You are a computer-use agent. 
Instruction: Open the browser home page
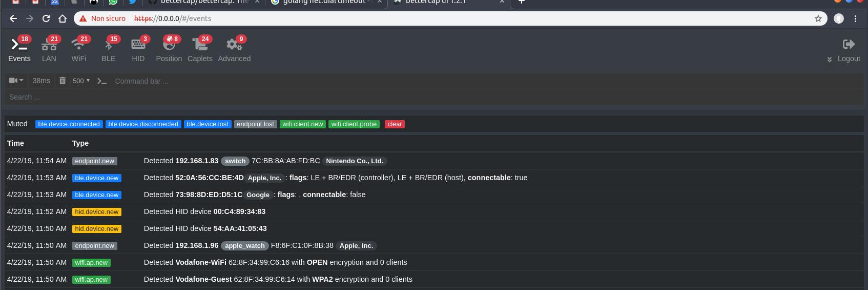(x=63, y=18)
